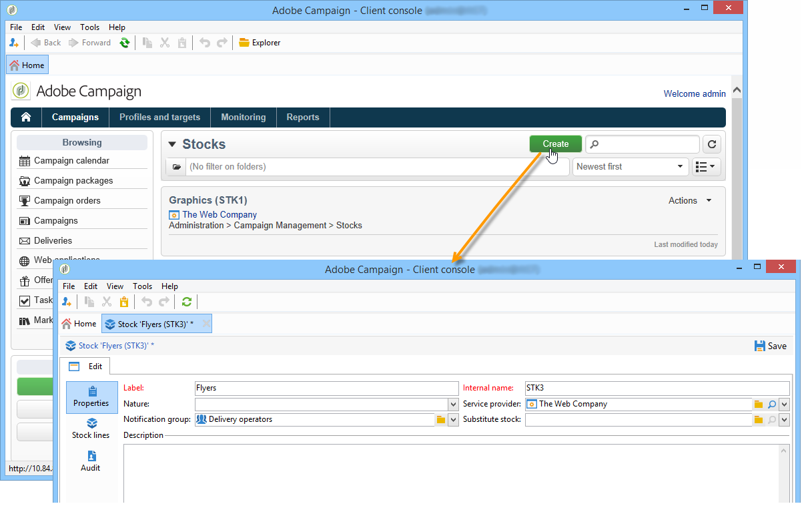Click the green Create button
Image resolution: width=812 pixels, height=508 pixels.
556,144
